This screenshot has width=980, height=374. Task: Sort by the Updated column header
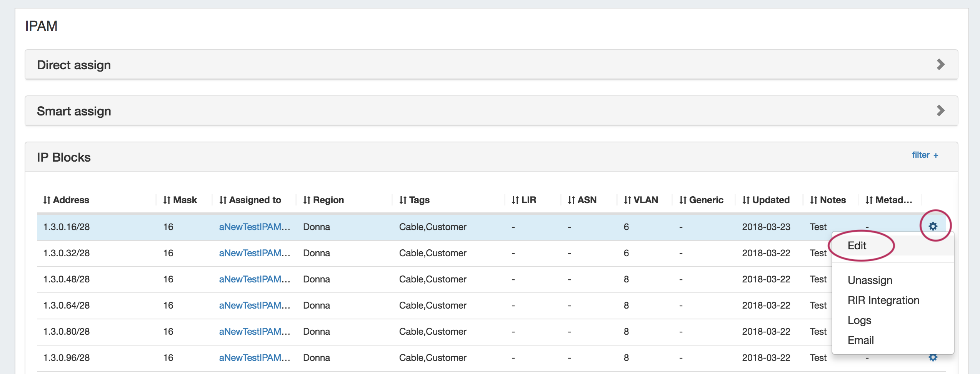click(766, 200)
